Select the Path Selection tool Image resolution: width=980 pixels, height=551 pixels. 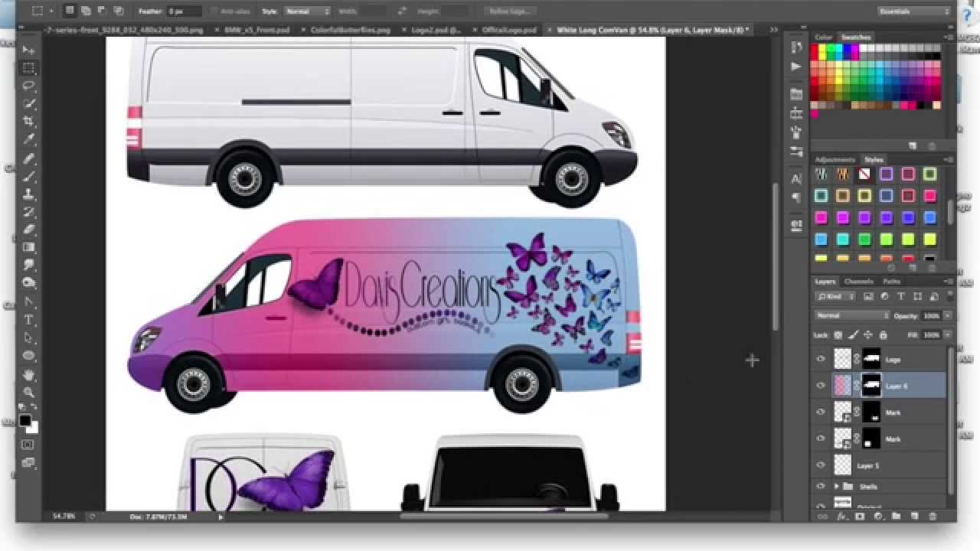[x=29, y=337]
